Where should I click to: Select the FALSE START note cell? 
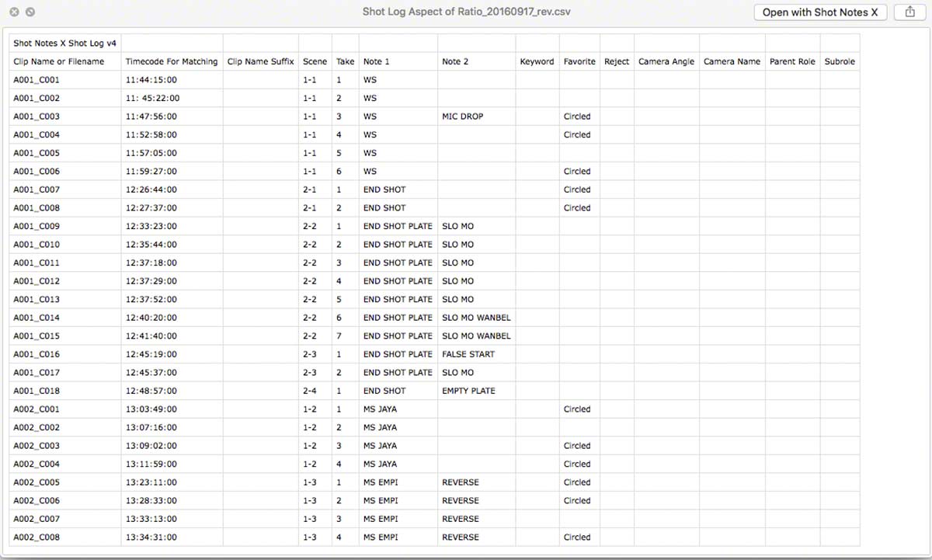tap(476, 354)
